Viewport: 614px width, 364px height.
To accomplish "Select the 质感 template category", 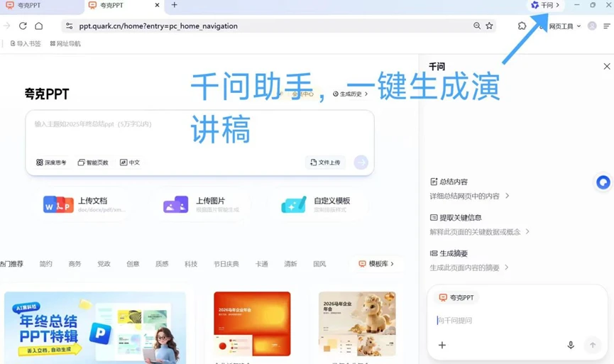I will coord(162,264).
